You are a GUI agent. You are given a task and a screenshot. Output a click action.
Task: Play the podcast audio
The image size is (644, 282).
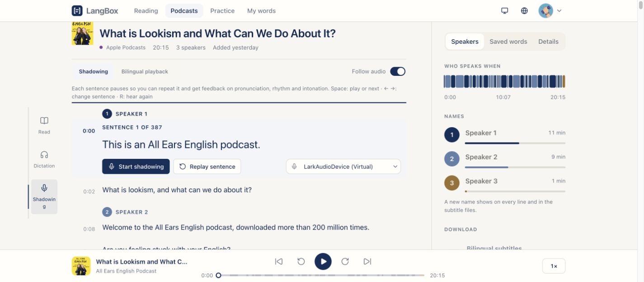[323, 261]
